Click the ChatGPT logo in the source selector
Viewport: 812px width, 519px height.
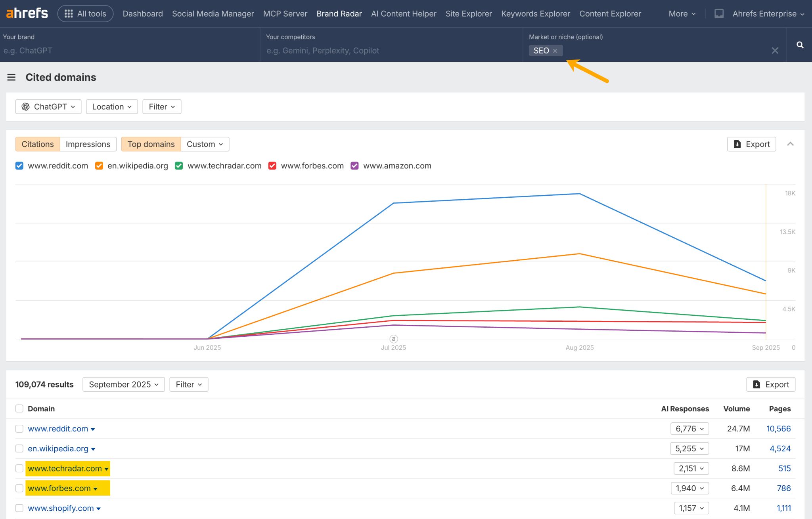point(26,107)
